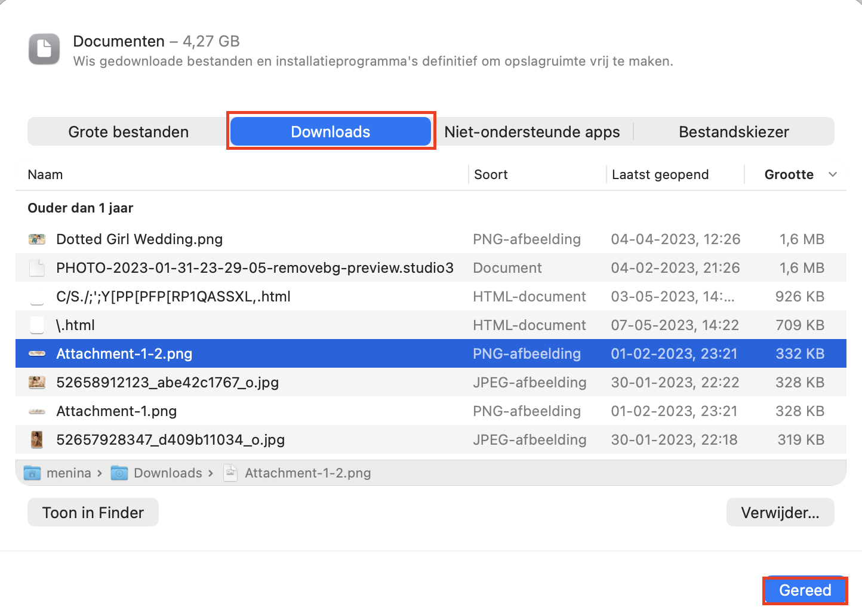Click the Verwijder button
Image resolution: width=862 pixels, height=616 pixels.
pos(780,512)
